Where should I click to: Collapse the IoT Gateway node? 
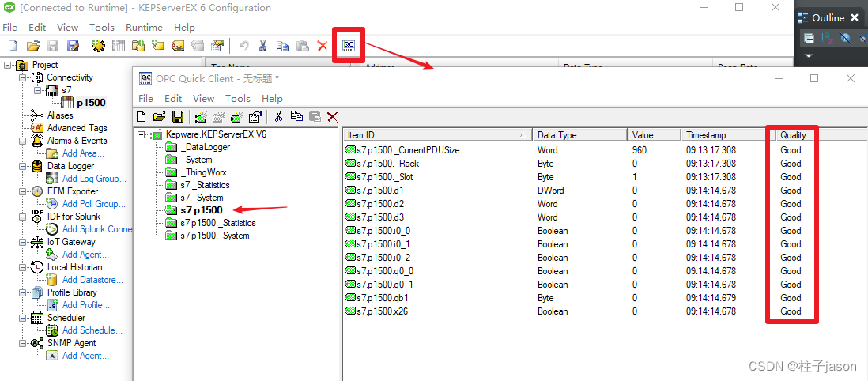tap(22, 242)
